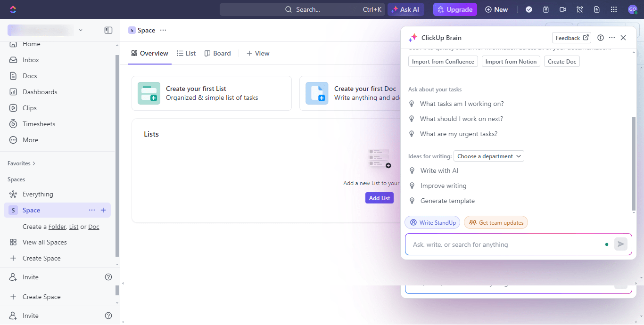
Task: Click the add View button
Action: pos(258,53)
